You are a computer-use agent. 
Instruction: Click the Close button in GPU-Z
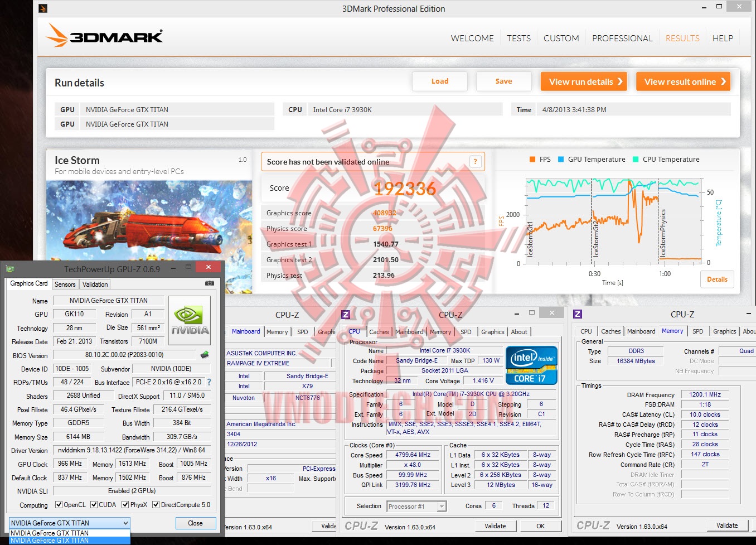195,523
